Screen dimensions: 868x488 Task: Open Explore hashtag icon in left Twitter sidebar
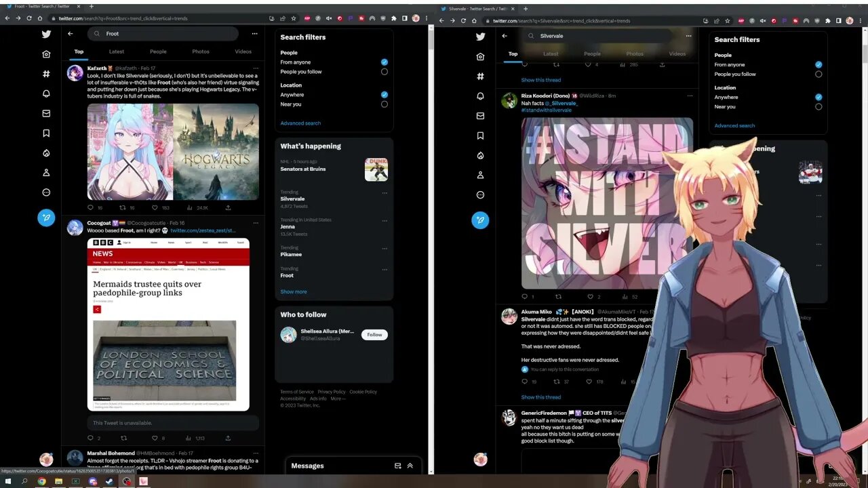(46, 74)
